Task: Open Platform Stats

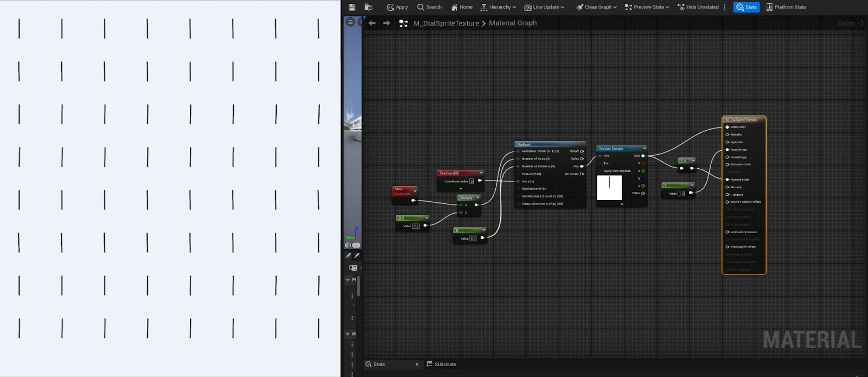Action: tap(786, 7)
